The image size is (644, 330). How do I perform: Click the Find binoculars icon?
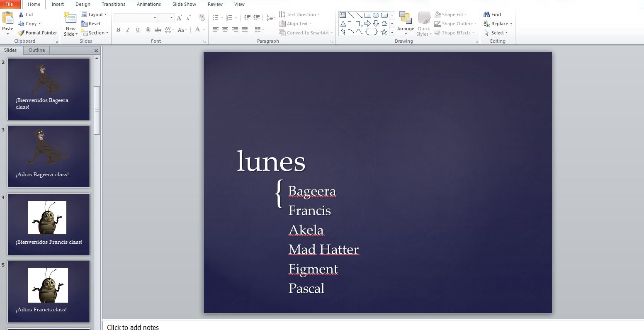pyautogui.click(x=487, y=15)
